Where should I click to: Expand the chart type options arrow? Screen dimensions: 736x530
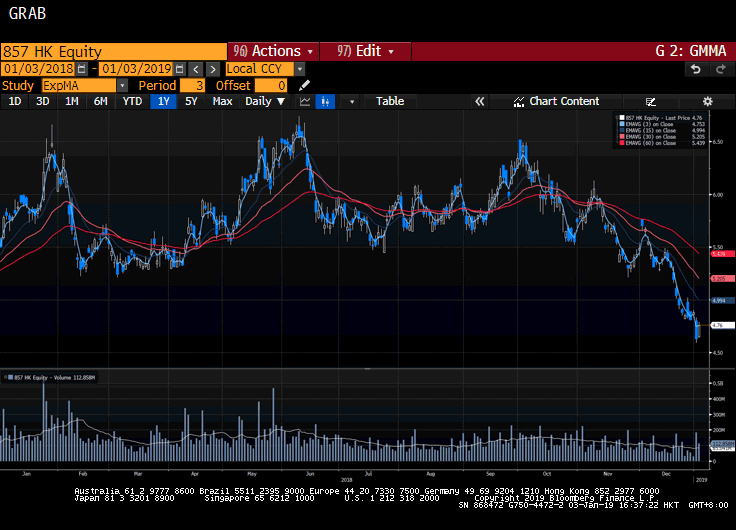[x=352, y=101]
